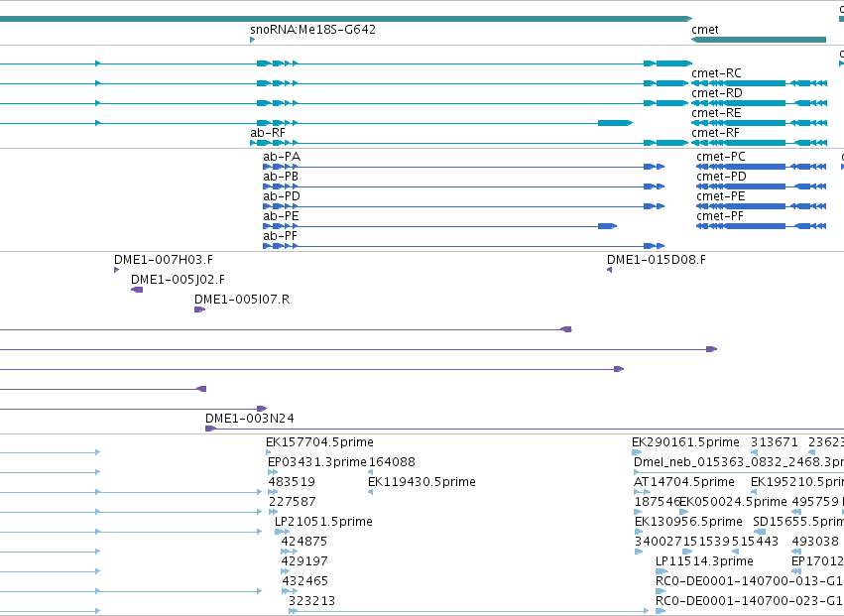Select the ab-PE protein label

pos(281,216)
